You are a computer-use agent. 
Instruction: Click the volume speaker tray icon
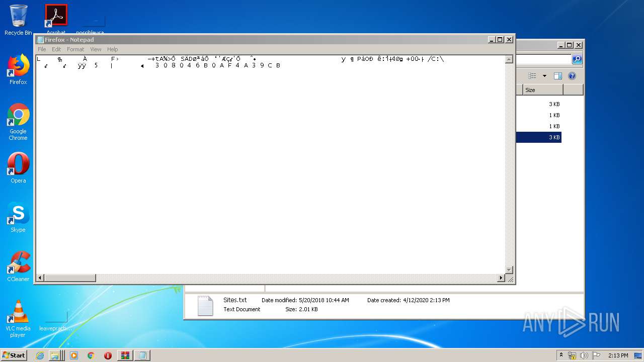pos(584,355)
